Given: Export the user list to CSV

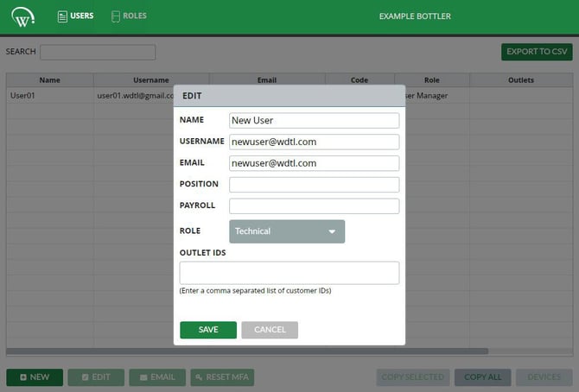Looking at the screenshot, I should (x=537, y=52).
